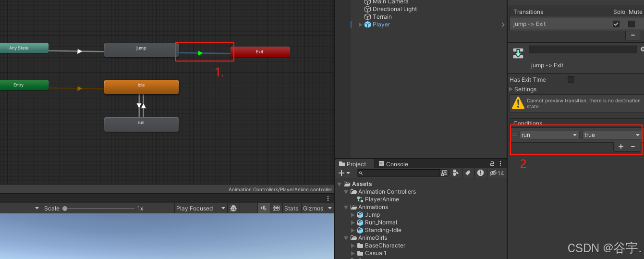Select the red Exit node
Screen dimensions: 644x259
(260, 52)
